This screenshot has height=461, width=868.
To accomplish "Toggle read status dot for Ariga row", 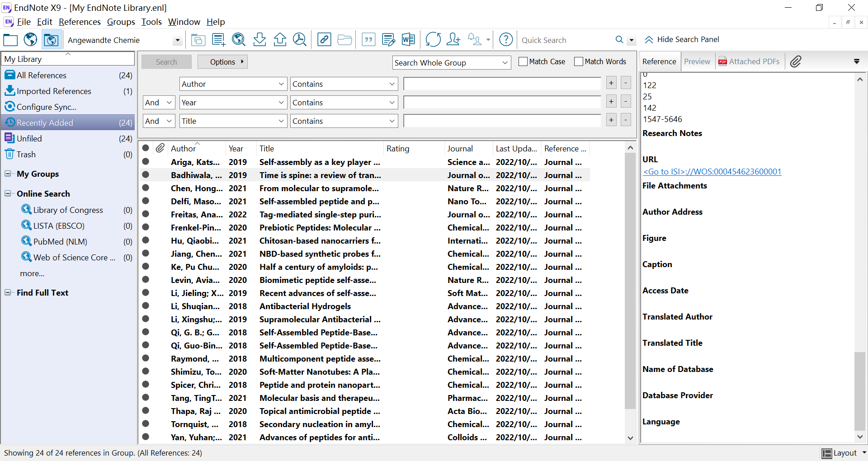I will [146, 161].
